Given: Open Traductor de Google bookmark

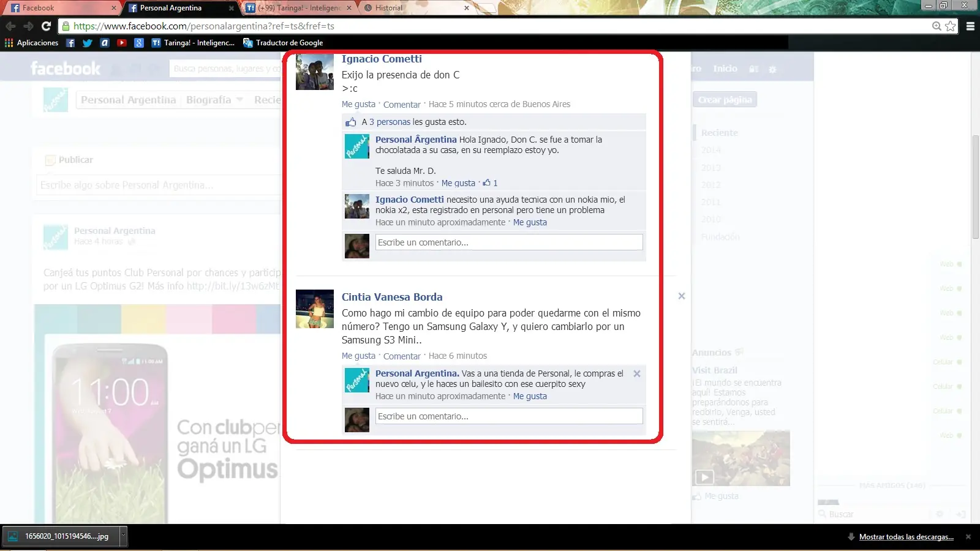Looking at the screenshot, I should [283, 43].
